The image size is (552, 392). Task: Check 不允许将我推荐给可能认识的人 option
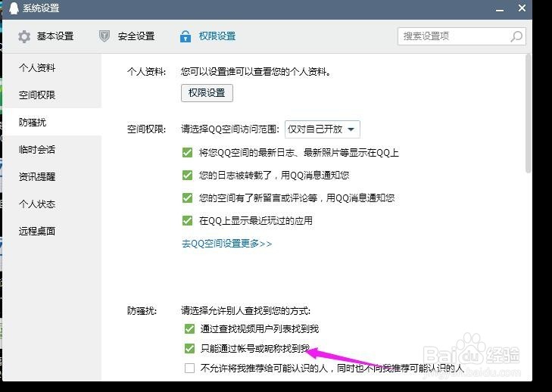(189, 368)
